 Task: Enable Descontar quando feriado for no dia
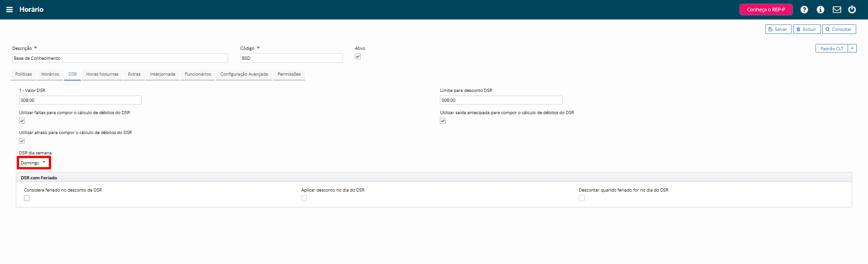coord(582,198)
